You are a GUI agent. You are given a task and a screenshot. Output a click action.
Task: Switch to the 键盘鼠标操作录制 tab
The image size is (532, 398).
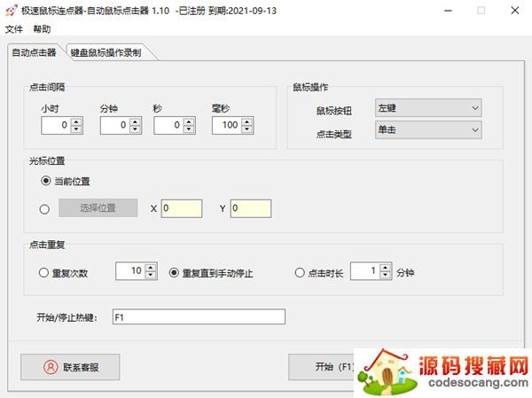106,52
